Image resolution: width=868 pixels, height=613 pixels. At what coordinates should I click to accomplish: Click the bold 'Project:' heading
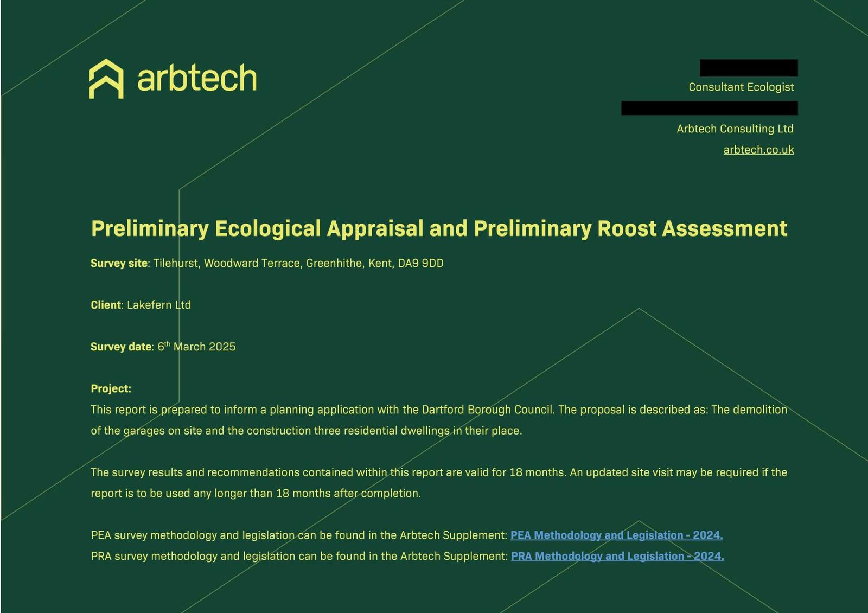pos(111,389)
